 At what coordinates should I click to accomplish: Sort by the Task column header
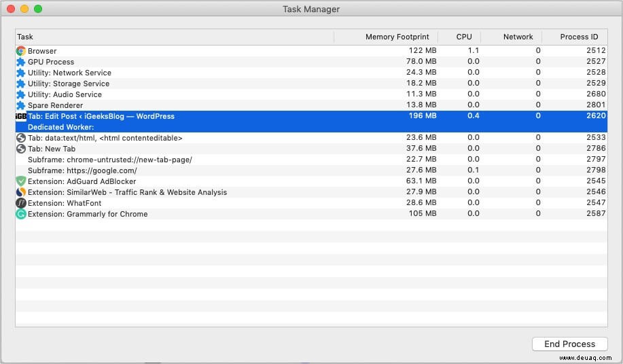(x=175, y=37)
